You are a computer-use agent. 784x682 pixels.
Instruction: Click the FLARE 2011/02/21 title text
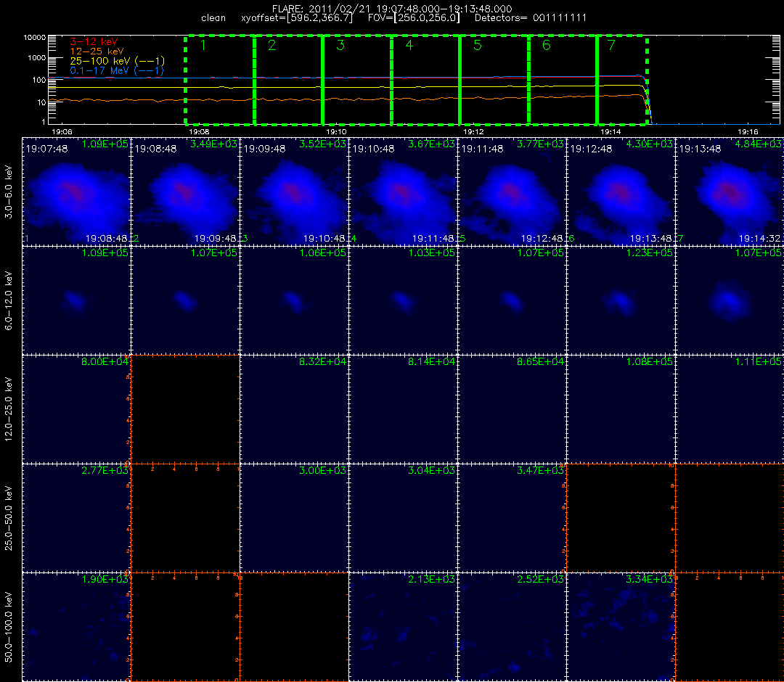coord(392,9)
